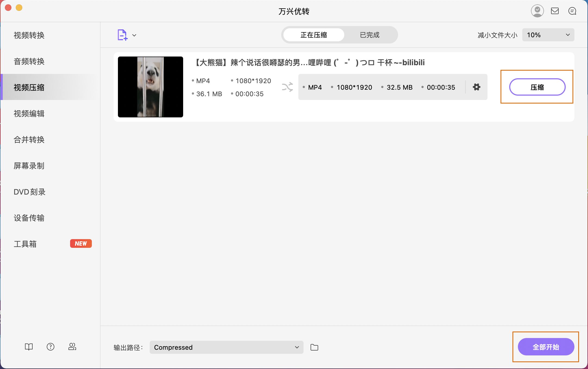This screenshot has height=369, width=588.
Task: Open 工具箱 in the sidebar
Action: click(25, 244)
